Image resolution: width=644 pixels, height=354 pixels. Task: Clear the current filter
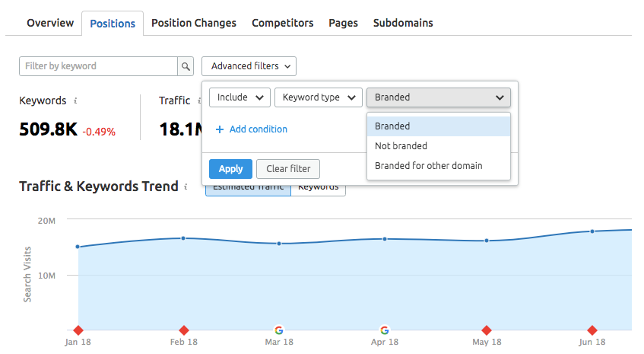pyautogui.click(x=288, y=169)
